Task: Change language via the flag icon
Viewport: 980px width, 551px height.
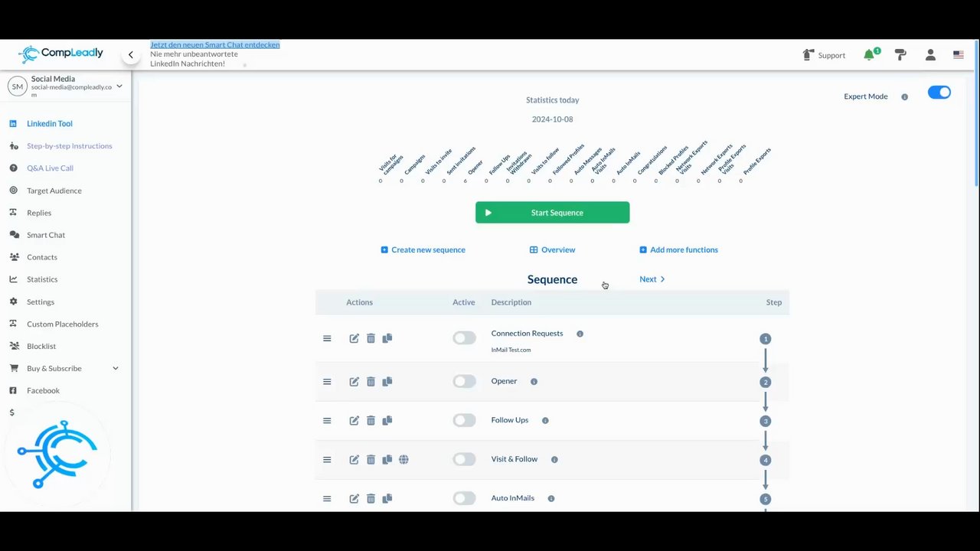Action: pyautogui.click(x=958, y=55)
